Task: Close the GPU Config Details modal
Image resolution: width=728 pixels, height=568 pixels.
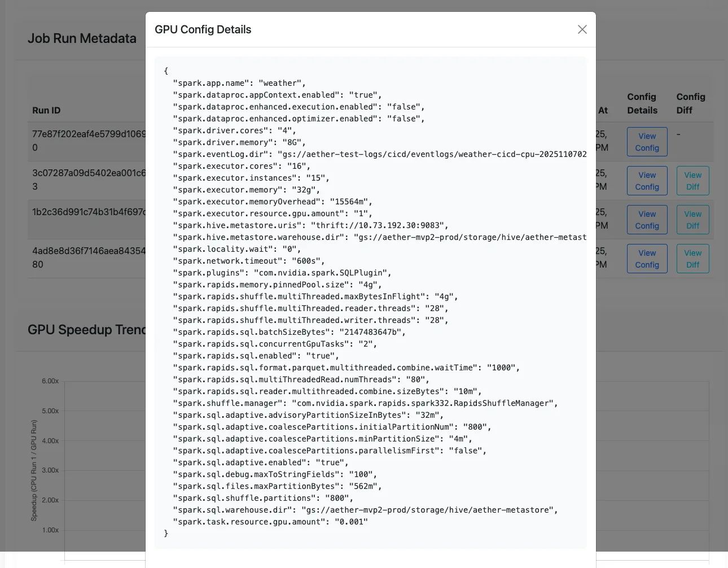Action: [x=582, y=29]
